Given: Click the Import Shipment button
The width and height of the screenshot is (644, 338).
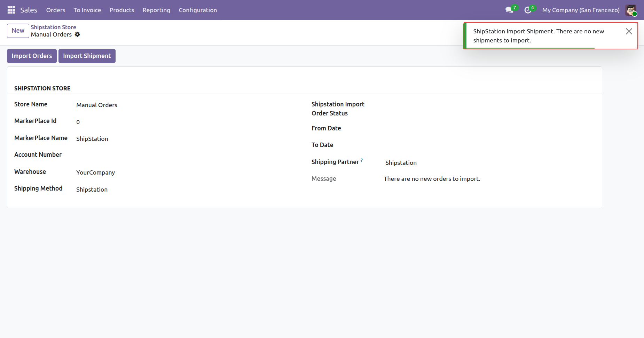Looking at the screenshot, I should point(87,56).
